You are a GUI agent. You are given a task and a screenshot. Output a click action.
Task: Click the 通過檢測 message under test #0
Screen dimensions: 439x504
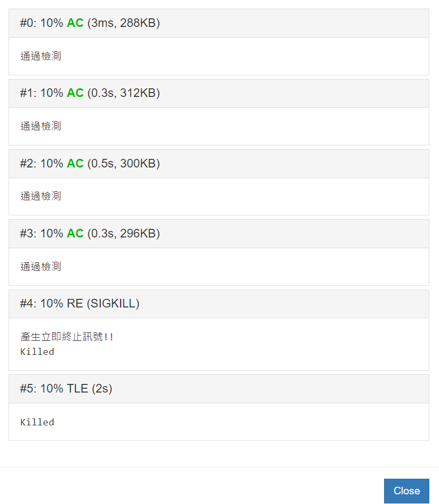coord(41,56)
